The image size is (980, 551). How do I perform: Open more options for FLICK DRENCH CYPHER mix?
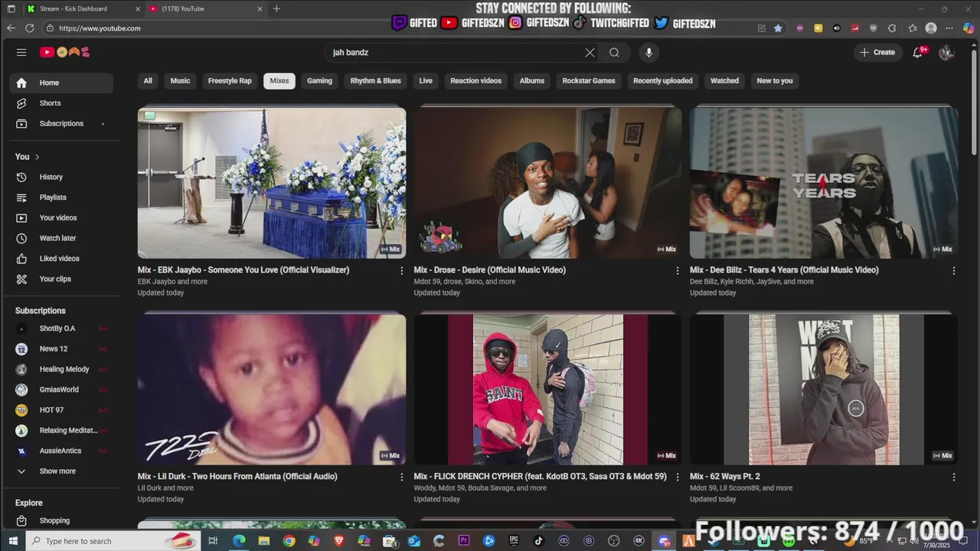coord(678,478)
